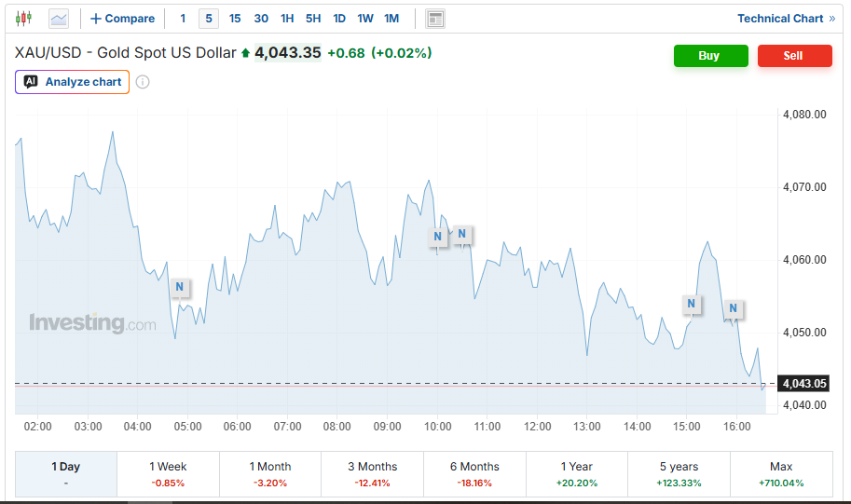Switch to the 1W interval

(365, 19)
